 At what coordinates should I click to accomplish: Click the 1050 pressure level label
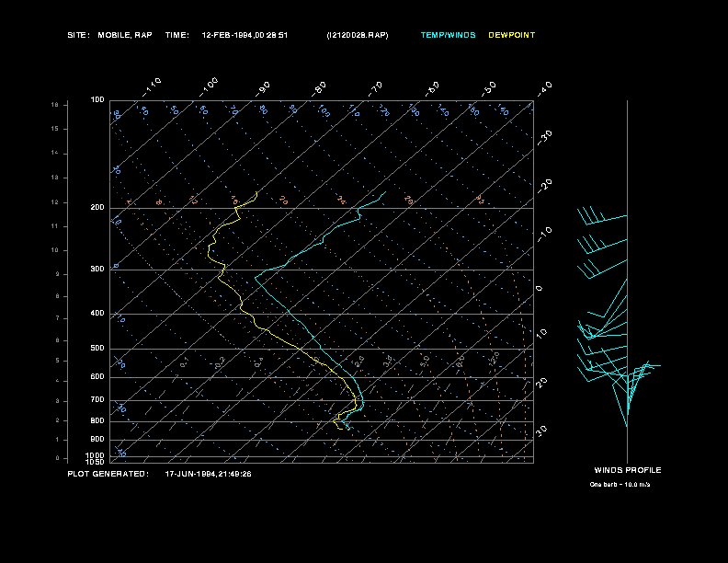(x=96, y=462)
